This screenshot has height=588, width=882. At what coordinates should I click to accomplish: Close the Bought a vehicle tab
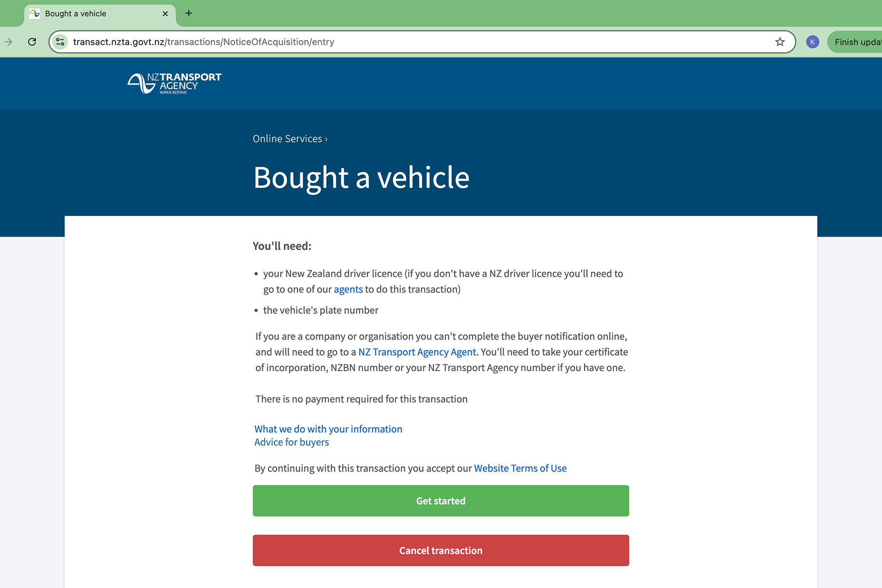click(x=165, y=13)
